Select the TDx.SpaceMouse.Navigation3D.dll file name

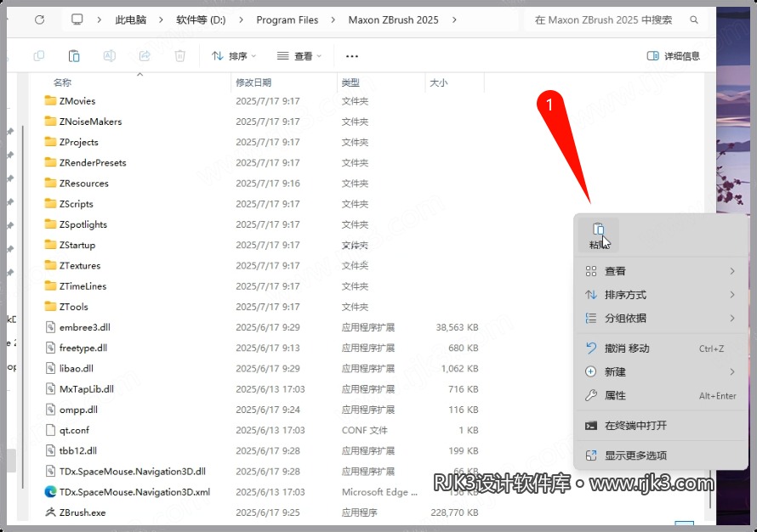[x=133, y=471]
